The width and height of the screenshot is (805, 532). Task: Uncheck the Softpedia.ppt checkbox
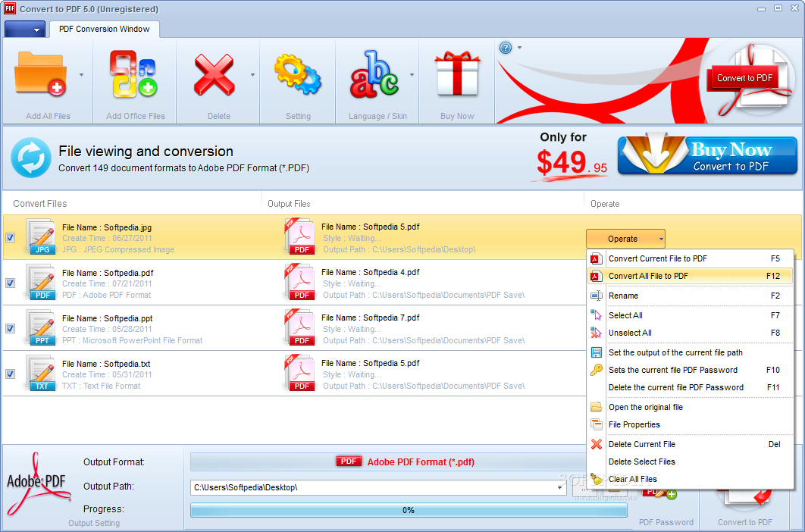(11, 329)
